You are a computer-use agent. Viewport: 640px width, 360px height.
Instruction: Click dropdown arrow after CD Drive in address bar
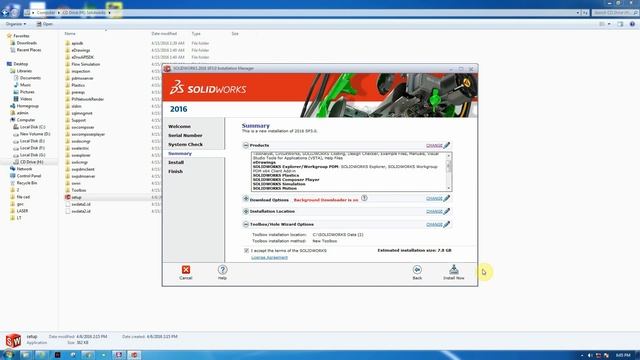(x=109, y=13)
